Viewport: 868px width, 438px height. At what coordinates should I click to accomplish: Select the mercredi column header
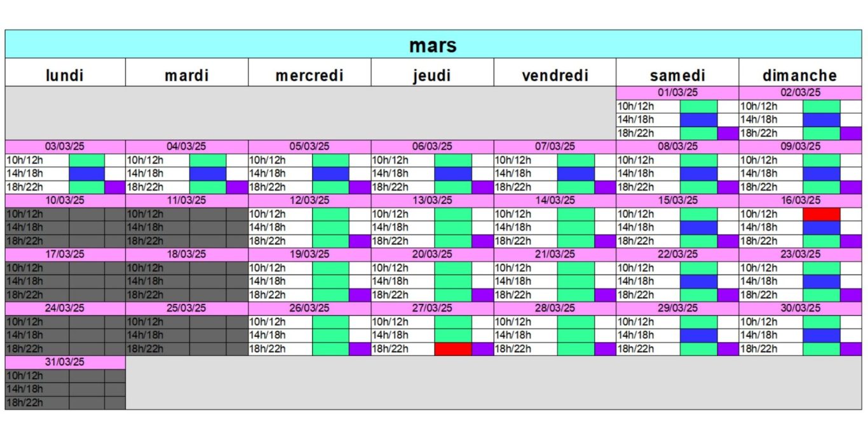tap(309, 76)
